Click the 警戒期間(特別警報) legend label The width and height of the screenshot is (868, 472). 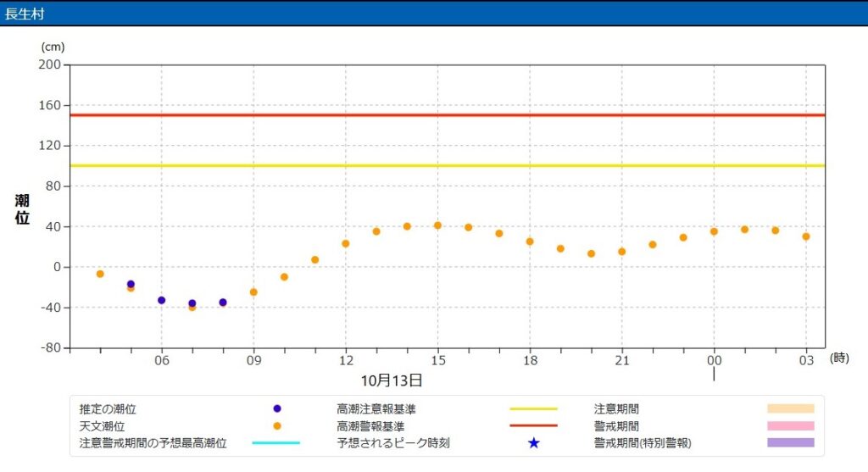pyautogui.click(x=643, y=442)
